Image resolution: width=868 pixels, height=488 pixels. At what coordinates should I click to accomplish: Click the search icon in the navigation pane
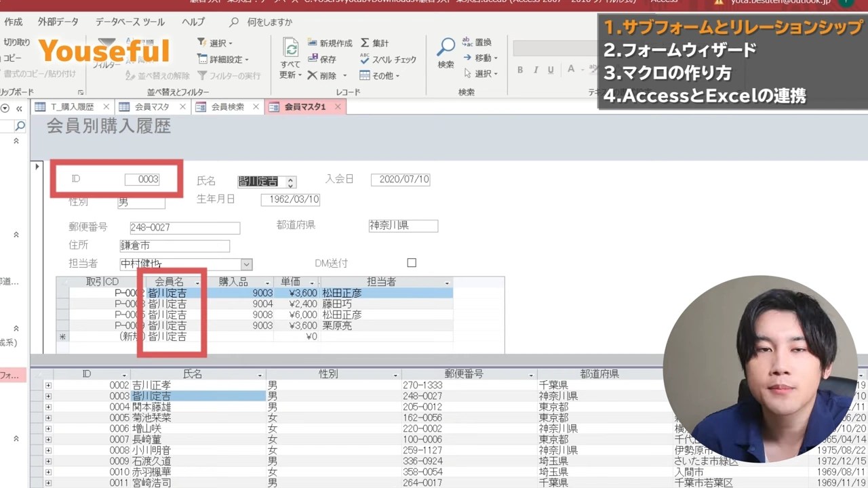pos(20,125)
